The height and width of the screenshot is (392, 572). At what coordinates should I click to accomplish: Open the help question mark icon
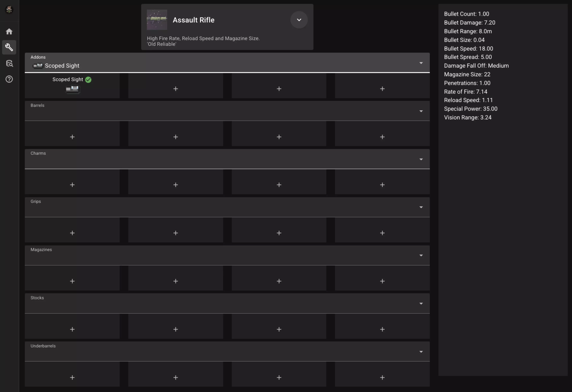point(9,79)
